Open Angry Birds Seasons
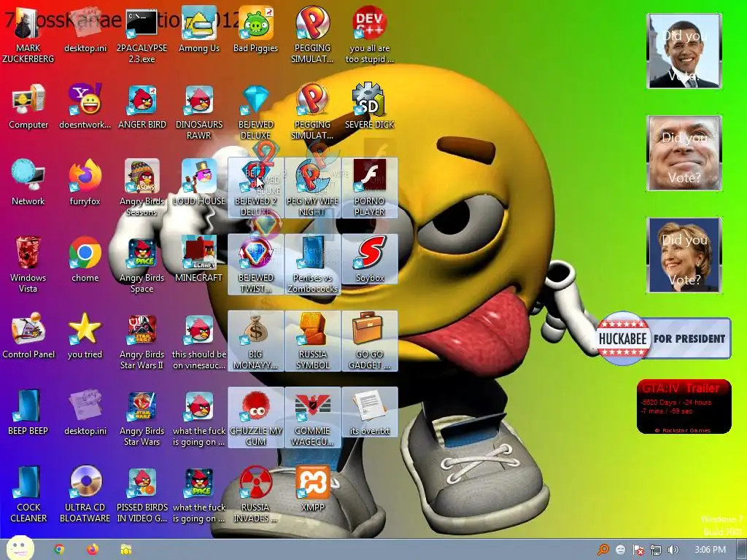Screen dimensions: 747x560 pos(142,188)
